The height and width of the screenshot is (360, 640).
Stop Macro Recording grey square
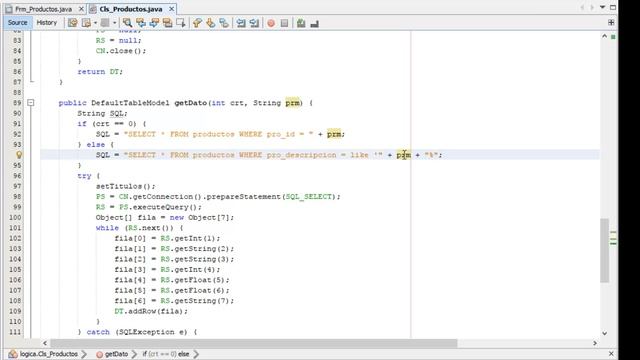[284, 23]
